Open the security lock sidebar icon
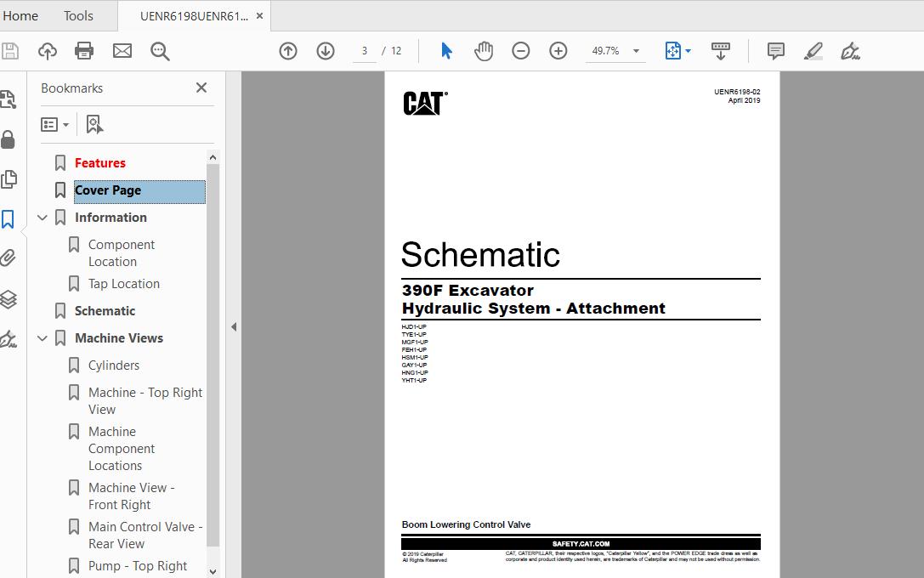 click(x=8, y=139)
